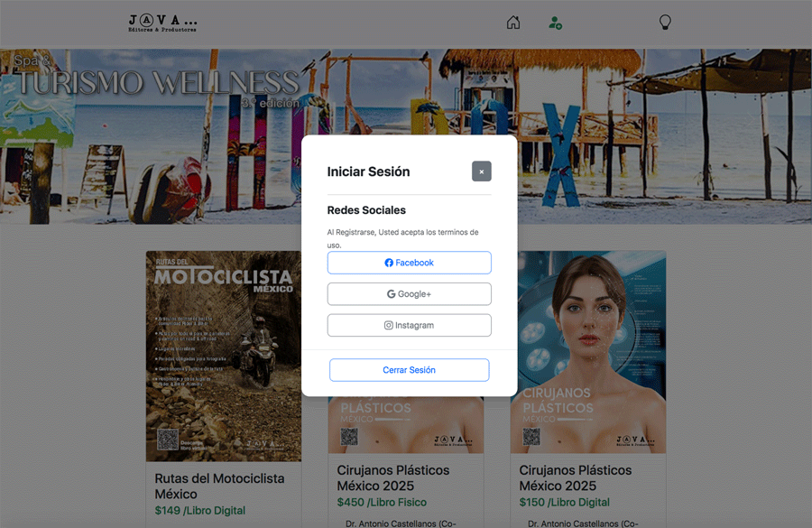Choose Instagram login option
The width and height of the screenshot is (812, 528).
[409, 325]
